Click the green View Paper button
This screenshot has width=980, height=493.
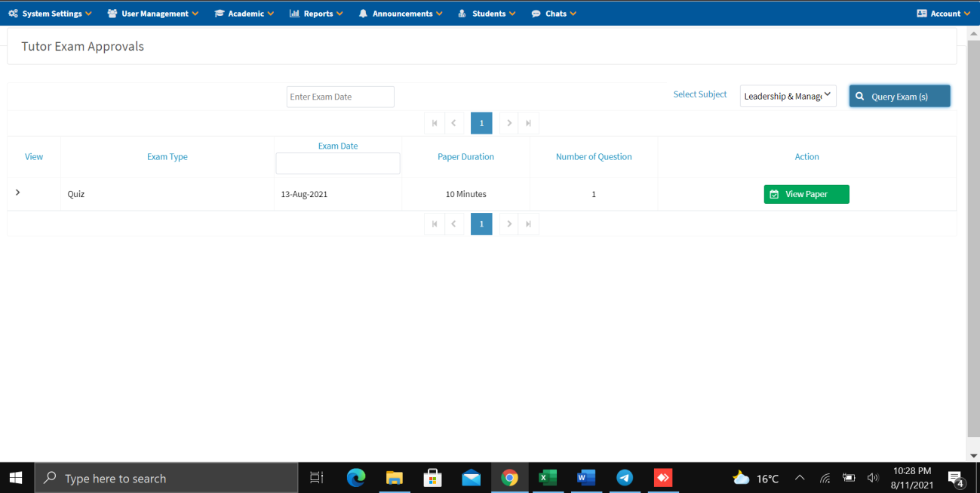coord(806,194)
